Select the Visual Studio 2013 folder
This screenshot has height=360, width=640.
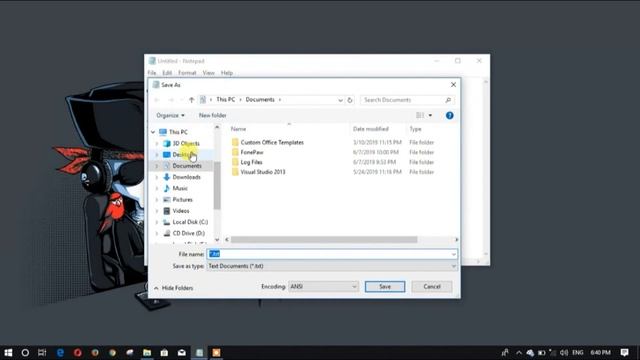(262, 172)
